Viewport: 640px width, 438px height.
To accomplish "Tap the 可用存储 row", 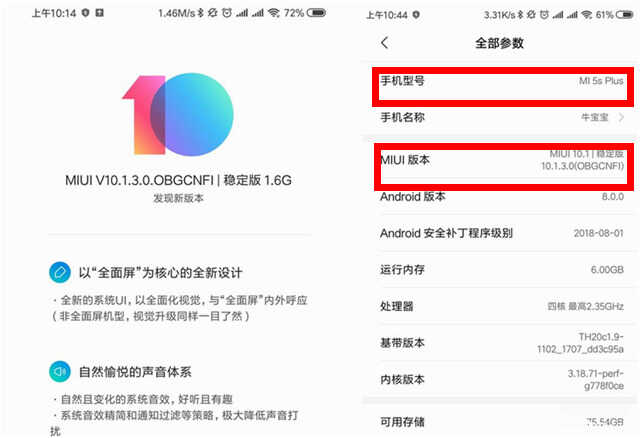I will click(502, 422).
